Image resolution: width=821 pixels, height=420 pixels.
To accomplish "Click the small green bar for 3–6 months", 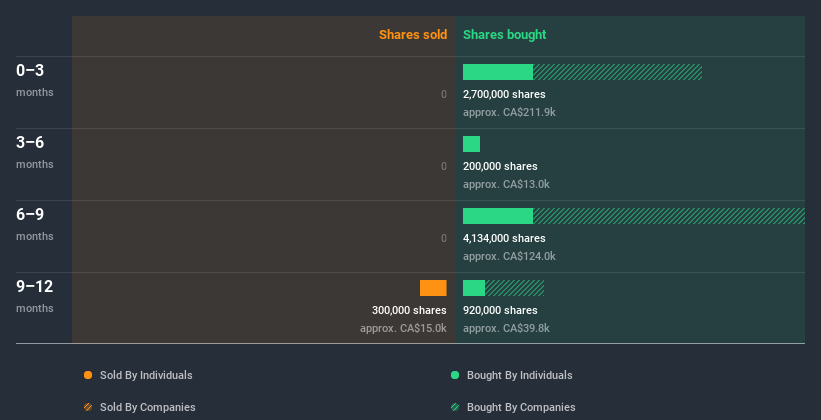I will pos(471,144).
